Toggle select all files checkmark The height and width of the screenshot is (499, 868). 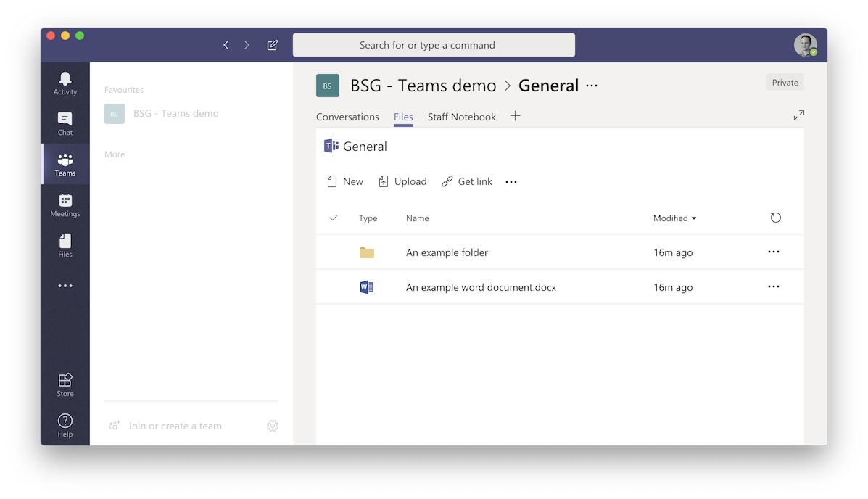(x=334, y=218)
